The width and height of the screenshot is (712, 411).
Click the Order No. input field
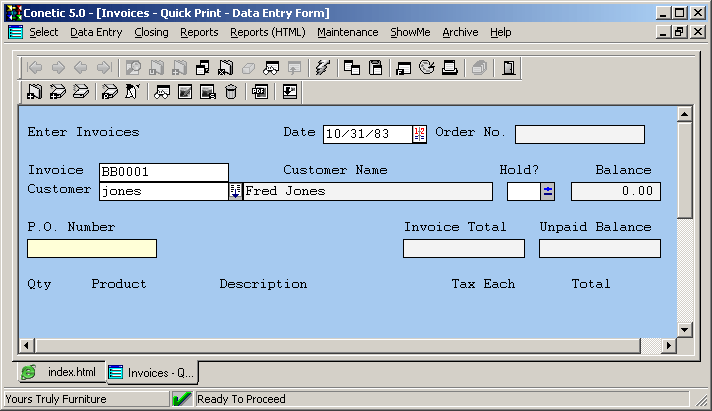coord(579,134)
